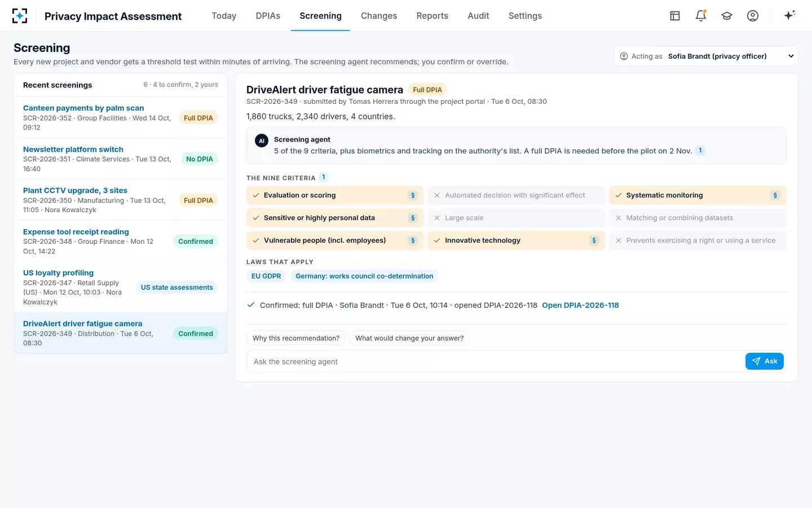
Task: Switch to the DPIAs tab
Action: coord(268,16)
